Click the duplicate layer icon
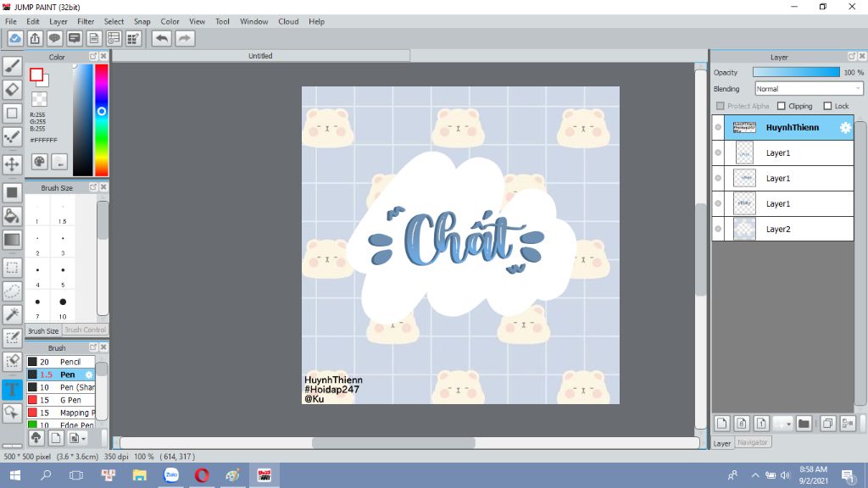The width and height of the screenshot is (868, 488). click(827, 424)
